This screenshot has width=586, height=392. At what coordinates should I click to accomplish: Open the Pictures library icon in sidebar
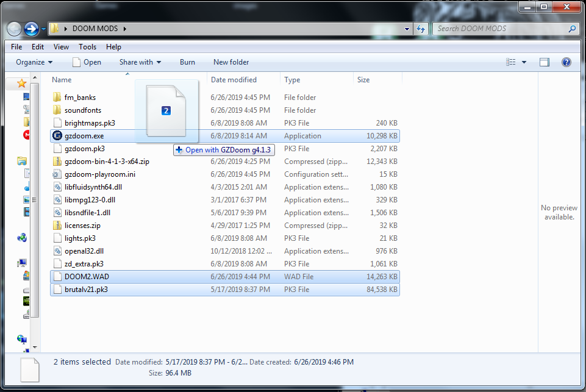[27, 199]
